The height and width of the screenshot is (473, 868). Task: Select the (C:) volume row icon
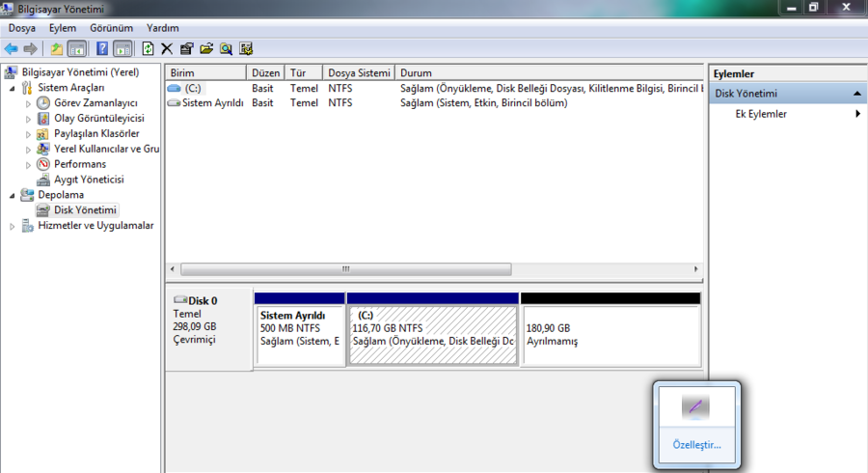[175, 88]
